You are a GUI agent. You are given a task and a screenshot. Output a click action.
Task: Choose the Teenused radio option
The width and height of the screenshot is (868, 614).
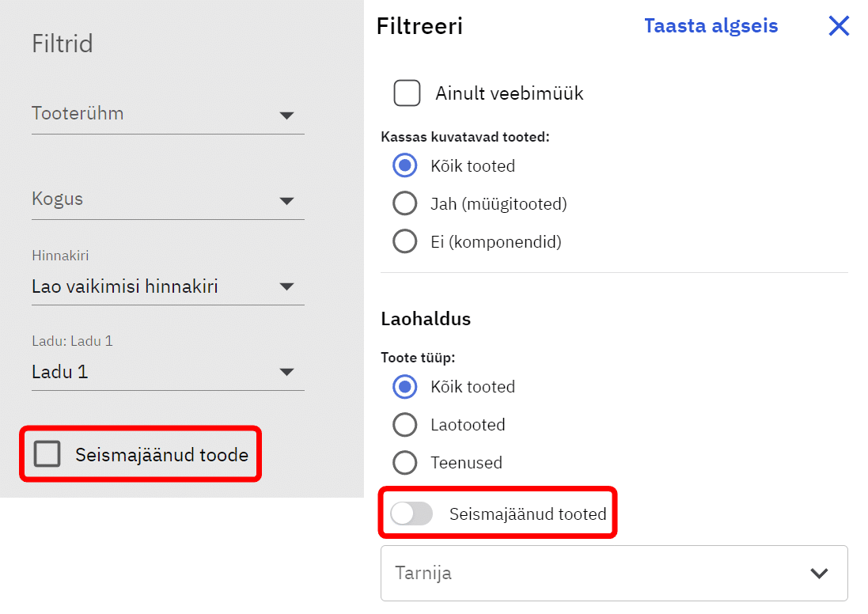405,463
